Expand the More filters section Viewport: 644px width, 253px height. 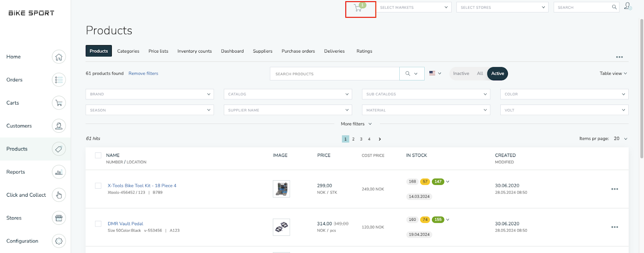[356, 124]
